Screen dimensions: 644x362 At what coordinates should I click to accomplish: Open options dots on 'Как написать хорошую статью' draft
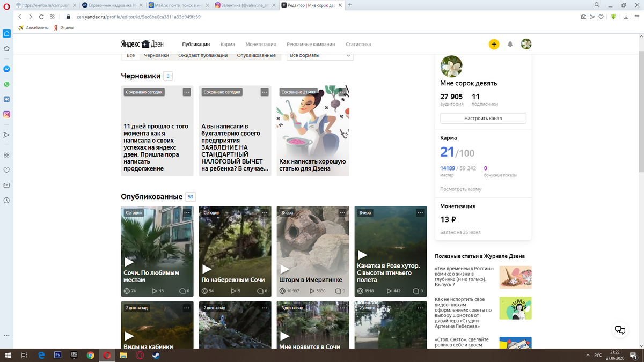pyautogui.click(x=342, y=92)
